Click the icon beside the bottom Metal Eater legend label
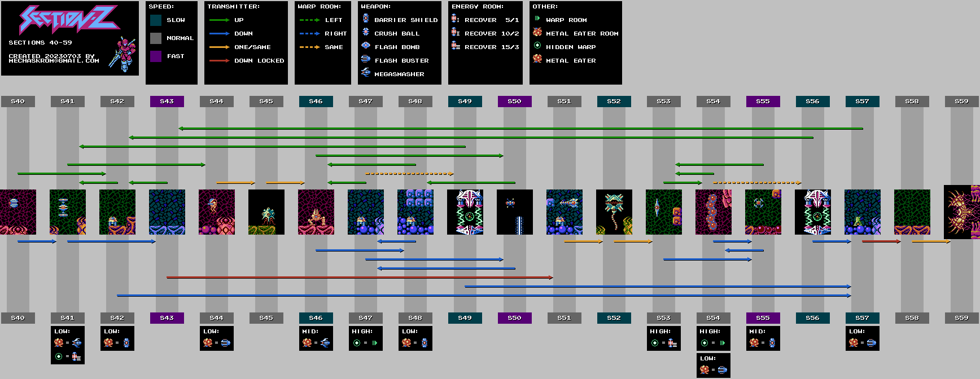The width and height of the screenshot is (980, 379). pos(537,59)
